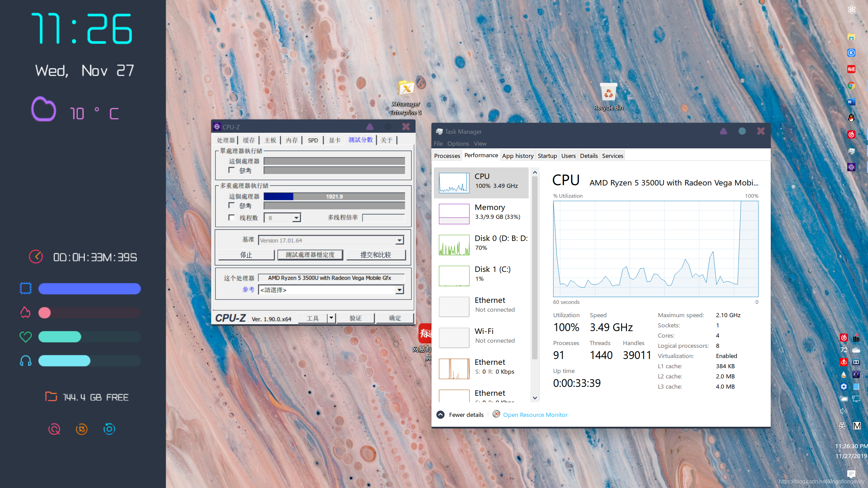This screenshot has height=488, width=868.
Task: Check the multi-processor 參考 checkbox
Action: [232, 206]
